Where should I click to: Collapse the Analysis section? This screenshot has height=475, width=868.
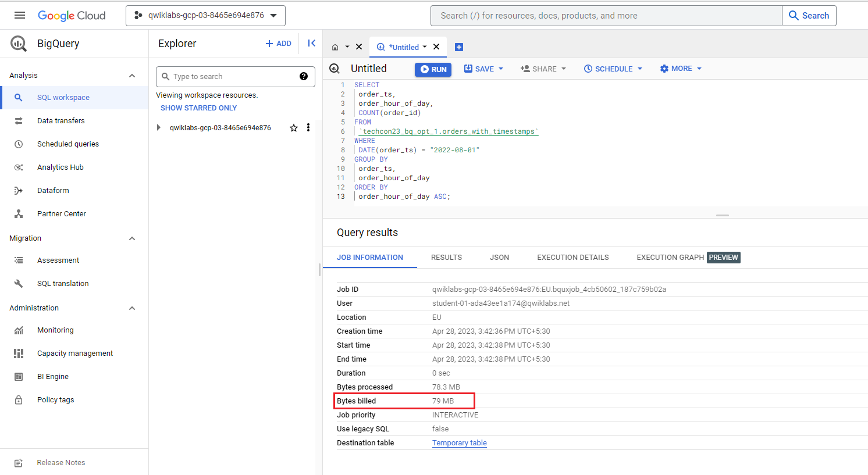[x=132, y=76]
